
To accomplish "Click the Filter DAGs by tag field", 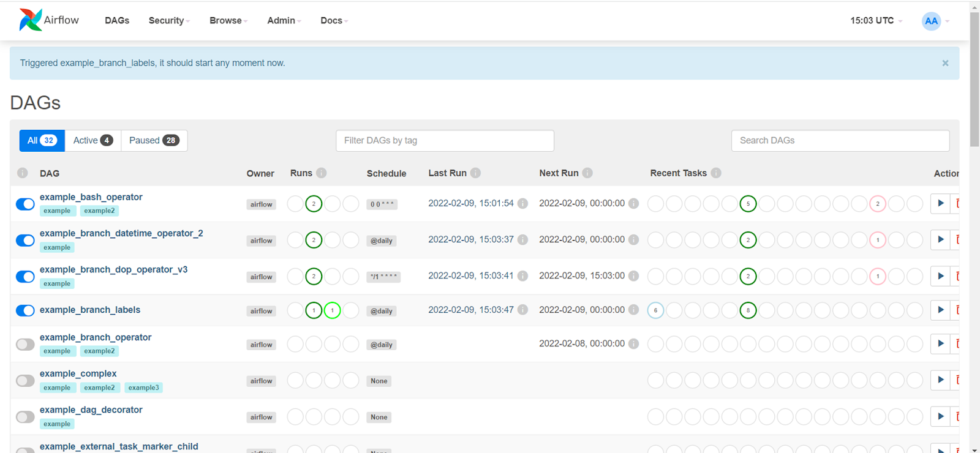I will 445,140.
